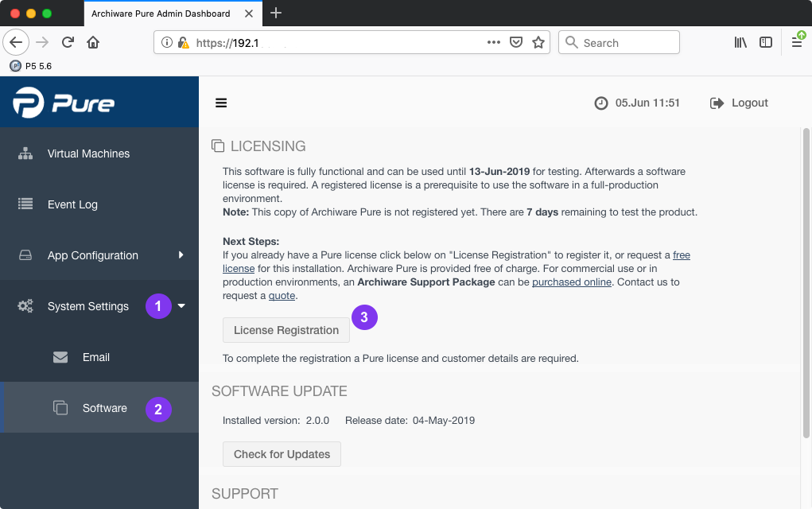Toggle the Firefox sidebar view icon

click(x=766, y=43)
